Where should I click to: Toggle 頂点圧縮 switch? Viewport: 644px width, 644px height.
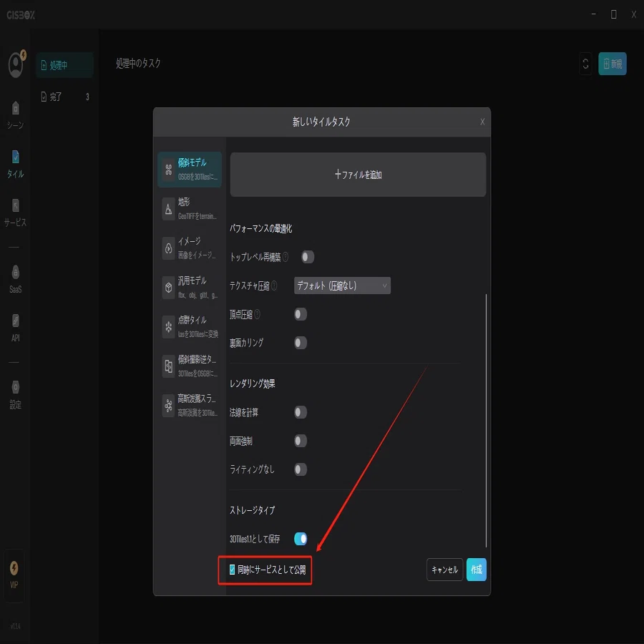click(301, 314)
